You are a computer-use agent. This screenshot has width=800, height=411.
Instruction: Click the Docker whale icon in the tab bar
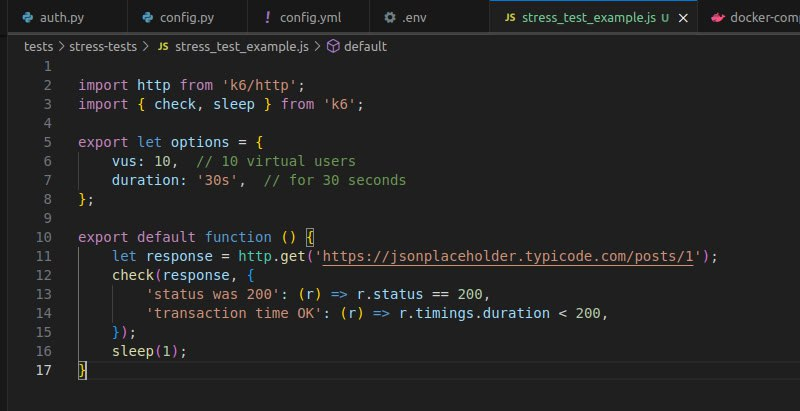click(x=717, y=17)
